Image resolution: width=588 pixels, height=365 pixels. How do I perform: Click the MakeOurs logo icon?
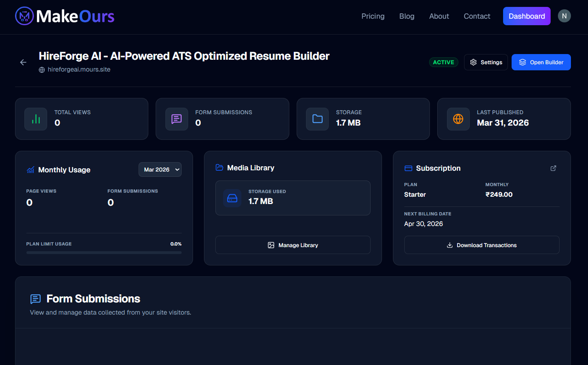(24, 16)
